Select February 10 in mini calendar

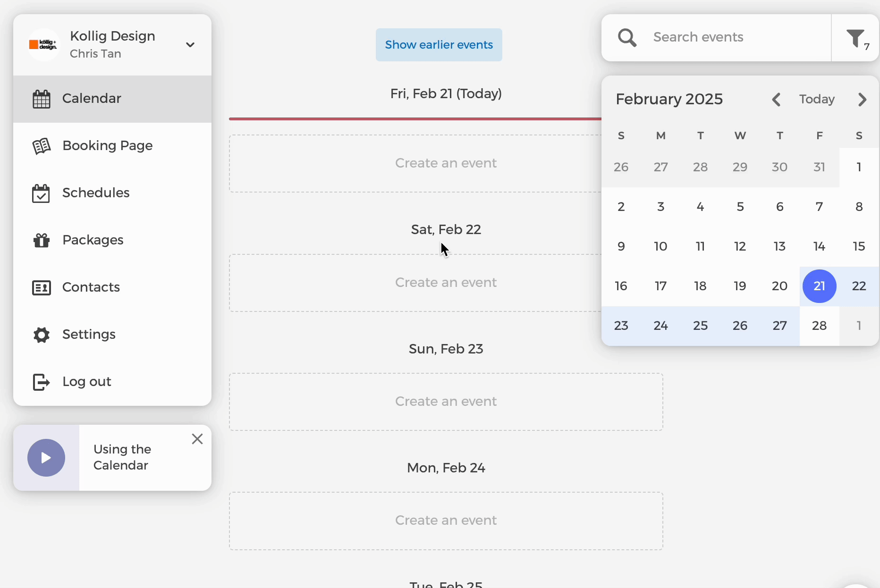(x=661, y=246)
